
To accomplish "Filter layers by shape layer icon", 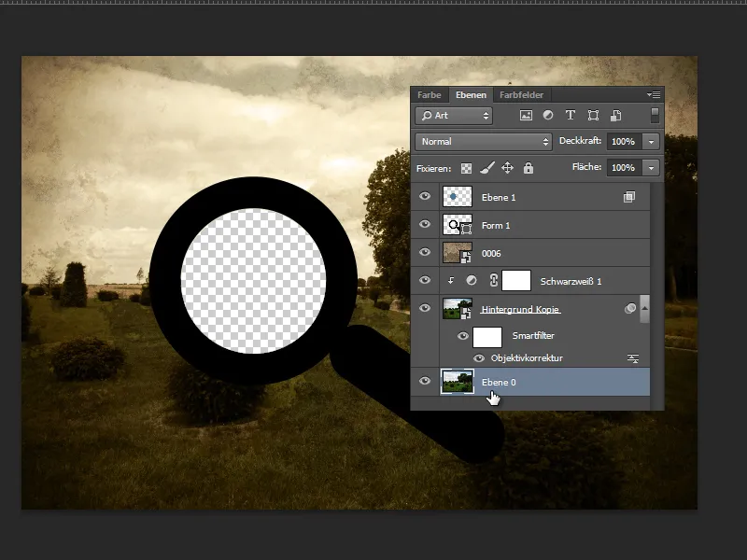I will coord(593,115).
